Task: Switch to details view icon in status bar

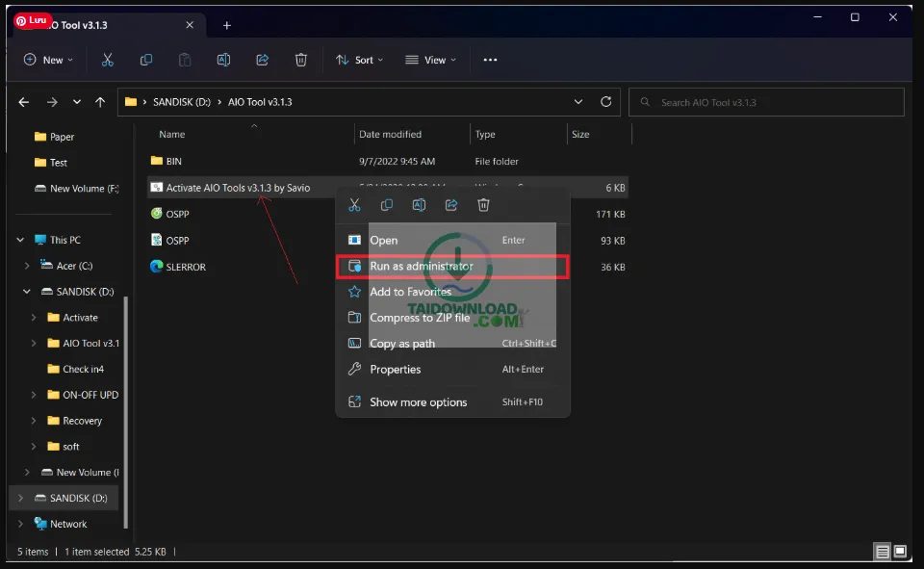Action: tap(883, 552)
